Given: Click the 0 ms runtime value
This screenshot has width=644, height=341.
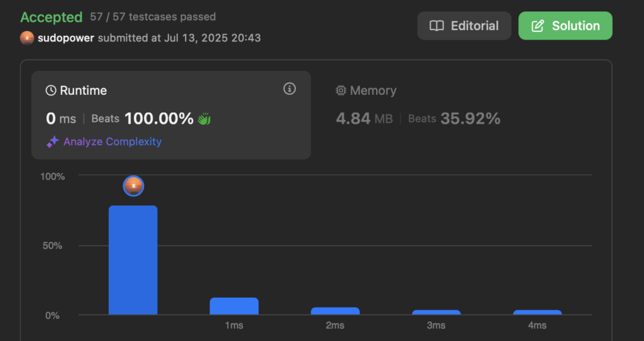Looking at the screenshot, I should (61, 119).
